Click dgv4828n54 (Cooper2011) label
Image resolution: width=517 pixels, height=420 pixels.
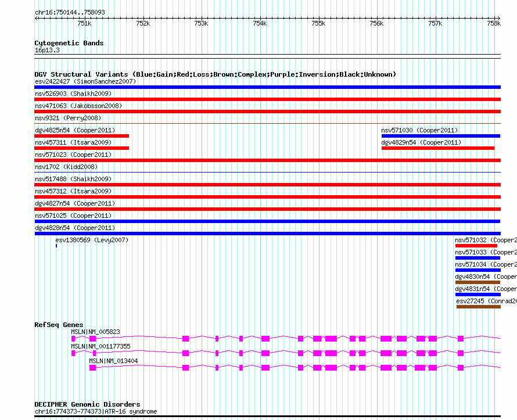[75, 228]
